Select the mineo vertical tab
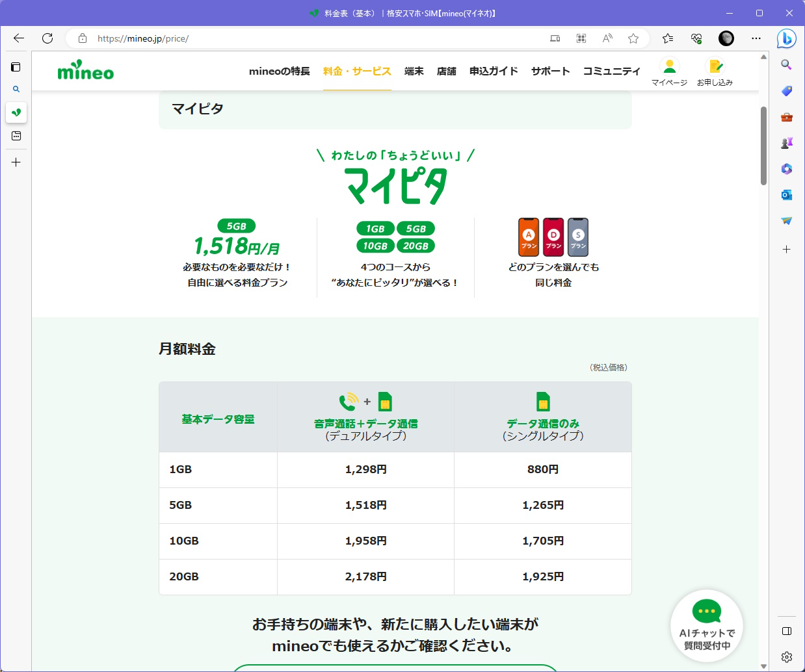The height and width of the screenshot is (672, 805). 16,112
